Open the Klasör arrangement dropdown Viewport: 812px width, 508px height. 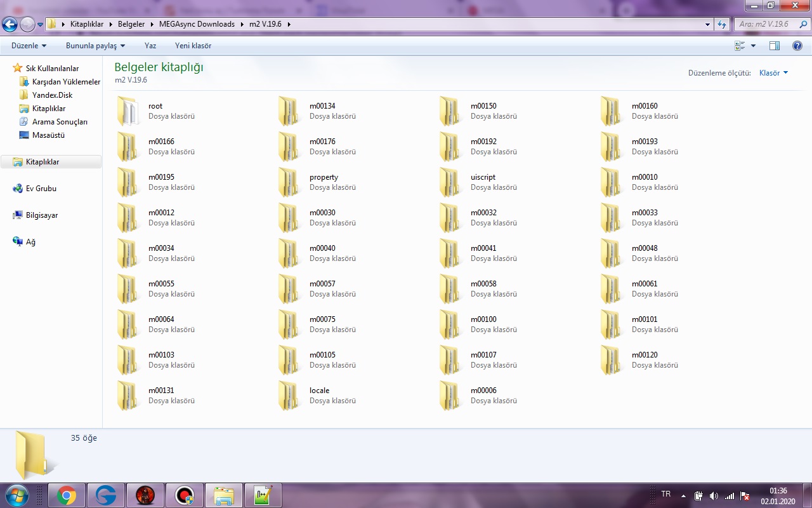pos(774,73)
